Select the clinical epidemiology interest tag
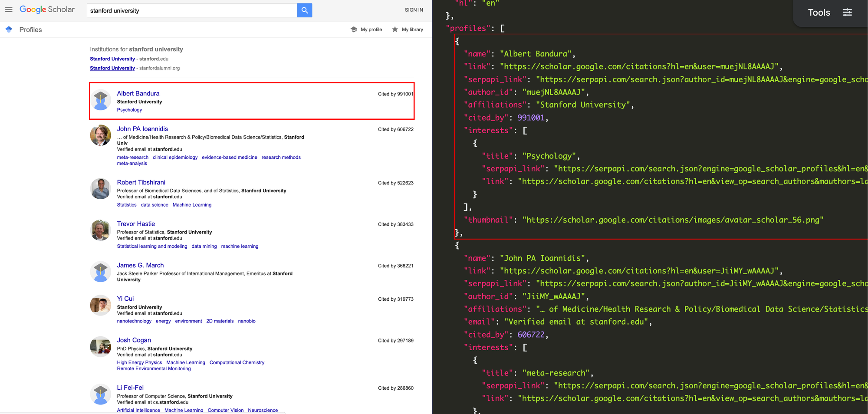Screen dimensions: 868x414 175,158
